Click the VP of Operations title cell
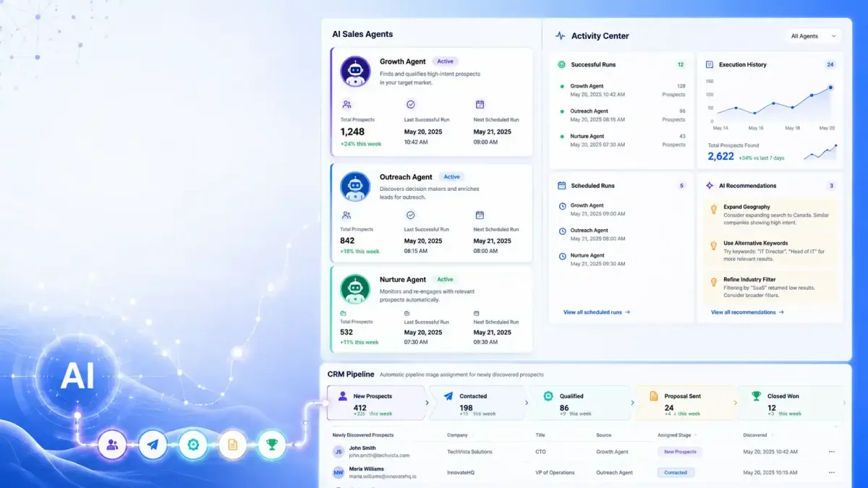The height and width of the screenshot is (488, 868). point(555,472)
